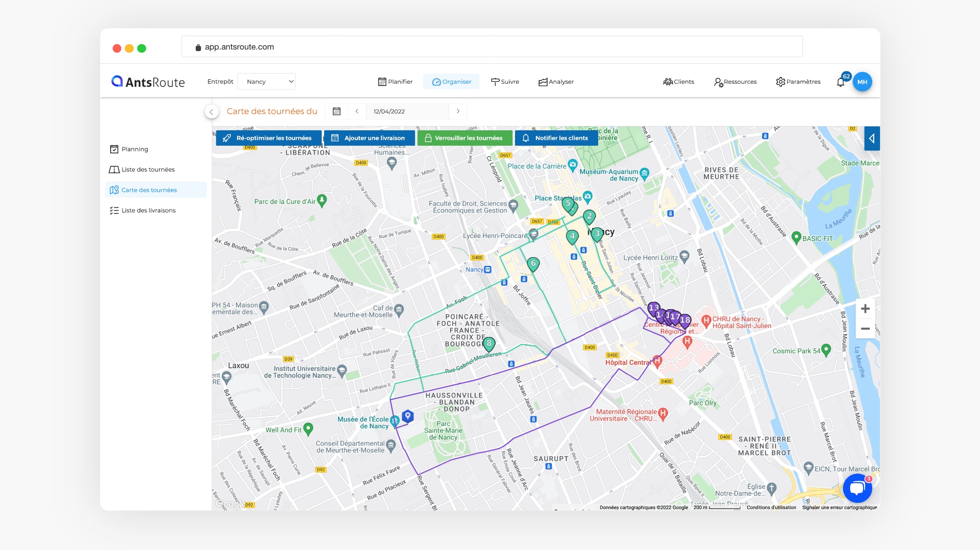Click Place de la Carrière marker

572,165
